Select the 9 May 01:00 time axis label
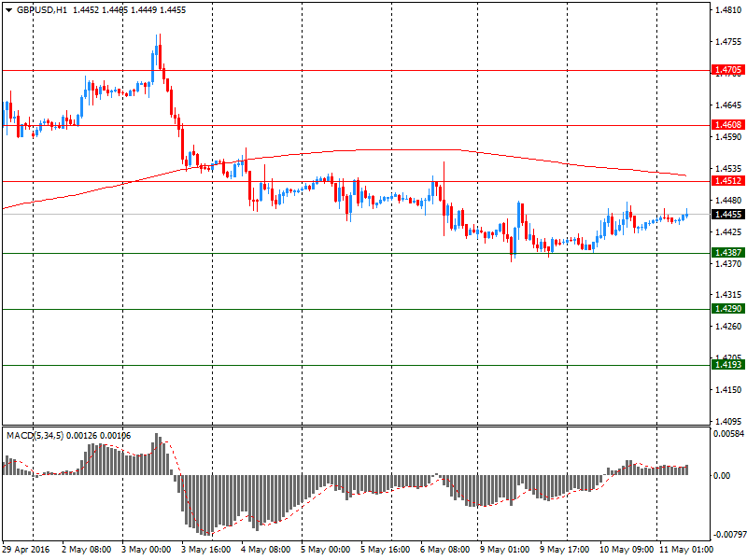 click(505, 550)
